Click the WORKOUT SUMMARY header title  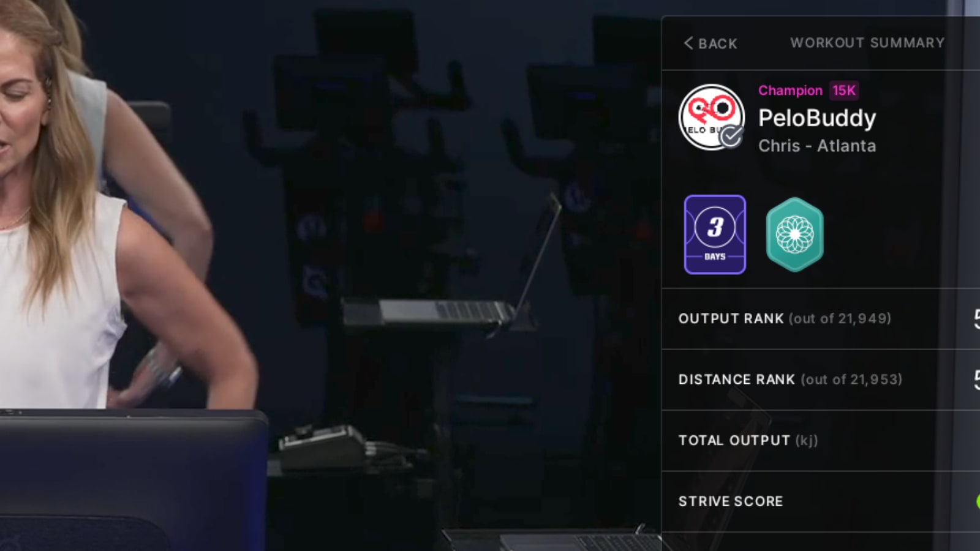coord(867,43)
